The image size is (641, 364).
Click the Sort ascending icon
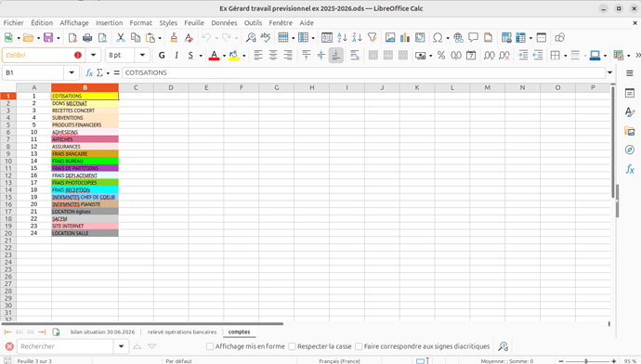[x=342, y=37]
